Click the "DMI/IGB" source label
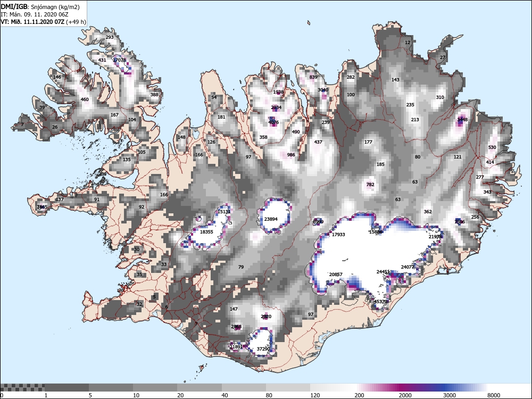This screenshot has width=532, height=399. point(13,7)
